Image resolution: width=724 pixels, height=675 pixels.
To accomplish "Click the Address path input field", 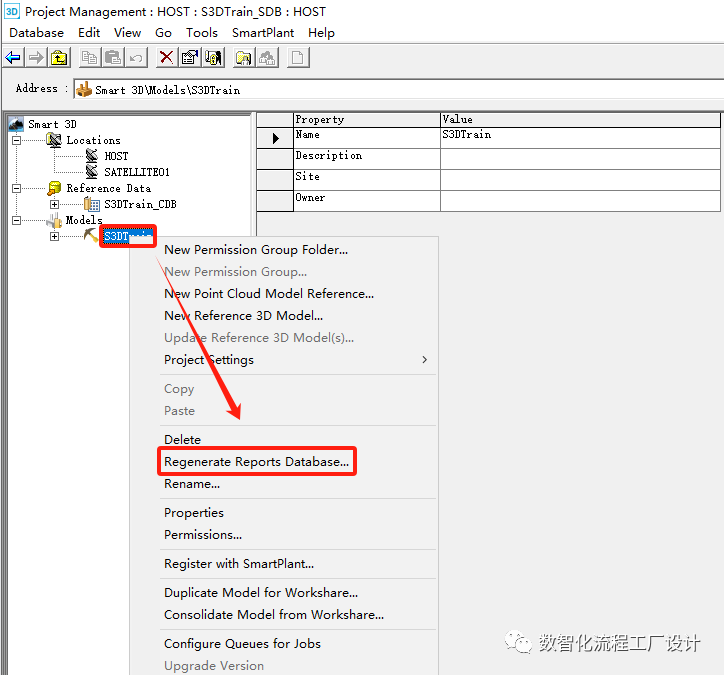I will coord(398,90).
